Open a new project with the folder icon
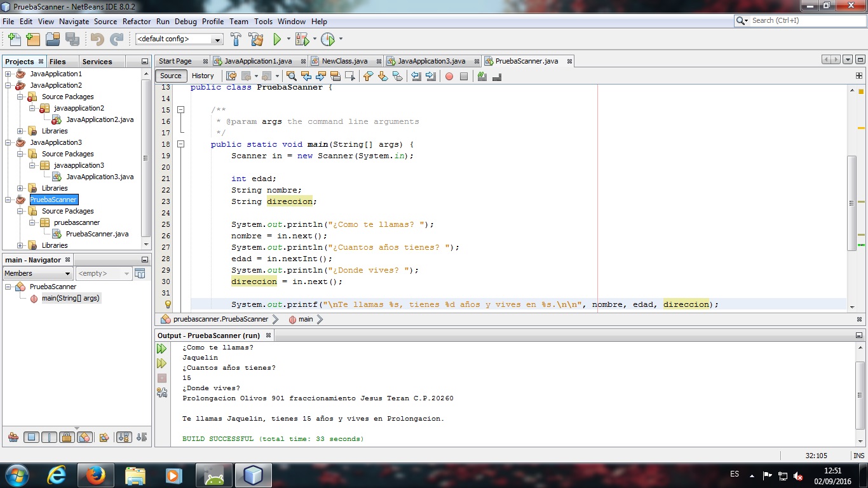Image resolution: width=868 pixels, height=488 pixels. (53, 39)
